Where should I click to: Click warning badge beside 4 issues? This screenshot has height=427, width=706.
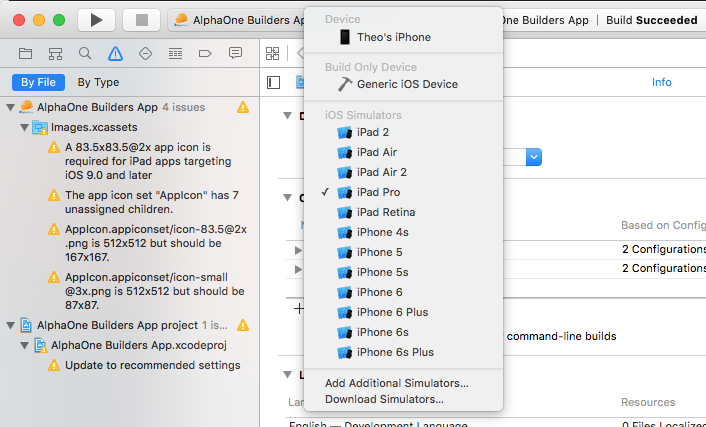tap(243, 107)
